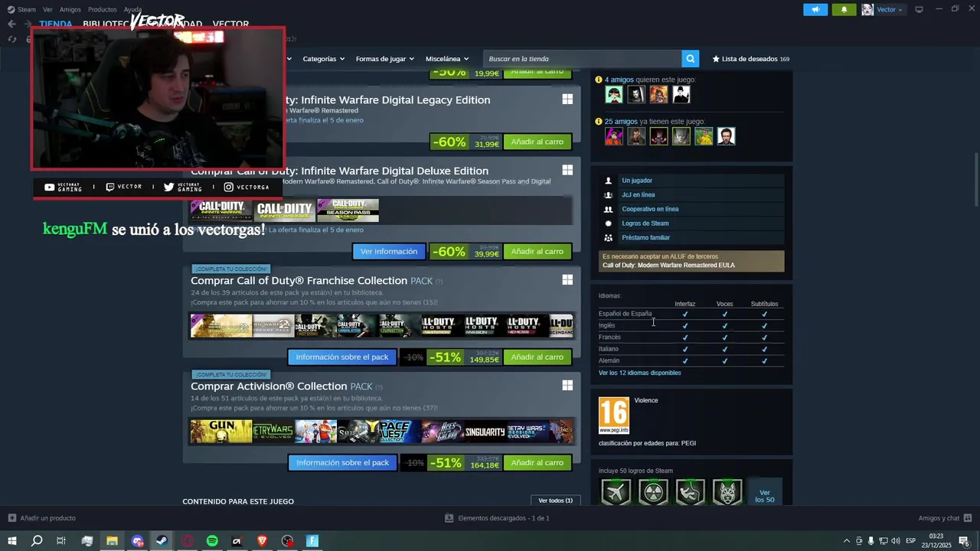The width and height of the screenshot is (980, 551).
Task: Open the Steam announcements megaphone button
Action: coord(815,9)
